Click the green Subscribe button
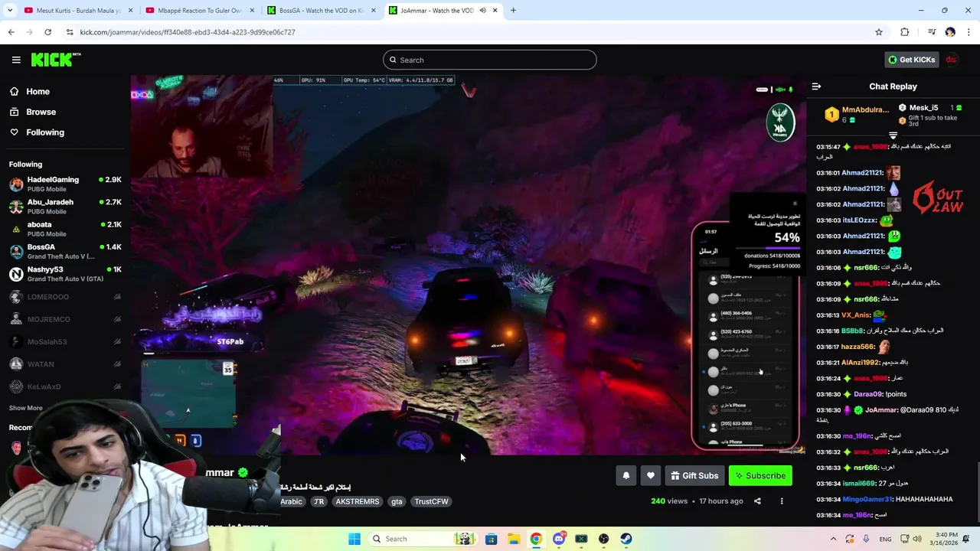The image size is (980, 551). click(760, 475)
